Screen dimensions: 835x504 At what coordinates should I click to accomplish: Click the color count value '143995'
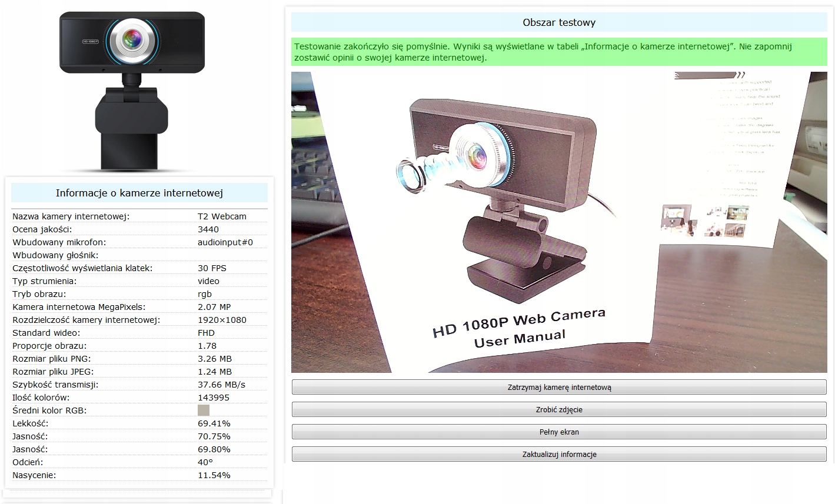pyautogui.click(x=214, y=398)
